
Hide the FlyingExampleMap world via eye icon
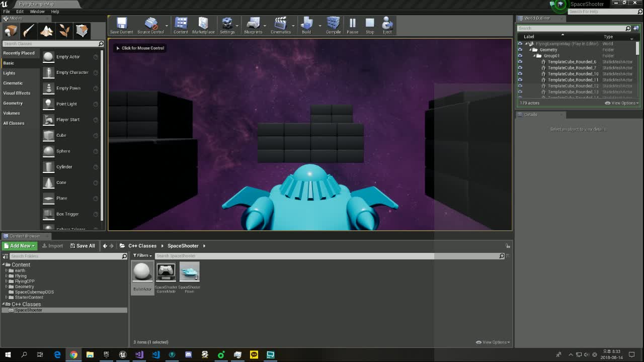[520, 44]
